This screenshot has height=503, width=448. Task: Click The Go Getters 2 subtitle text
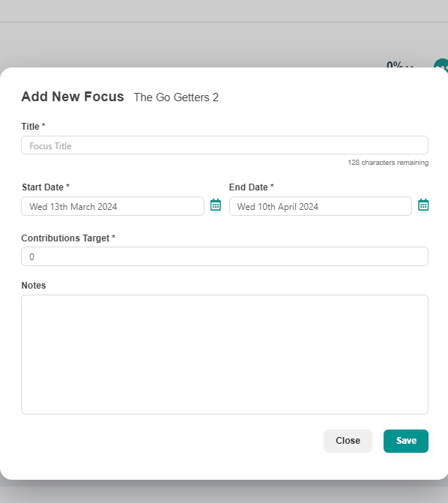point(176,97)
